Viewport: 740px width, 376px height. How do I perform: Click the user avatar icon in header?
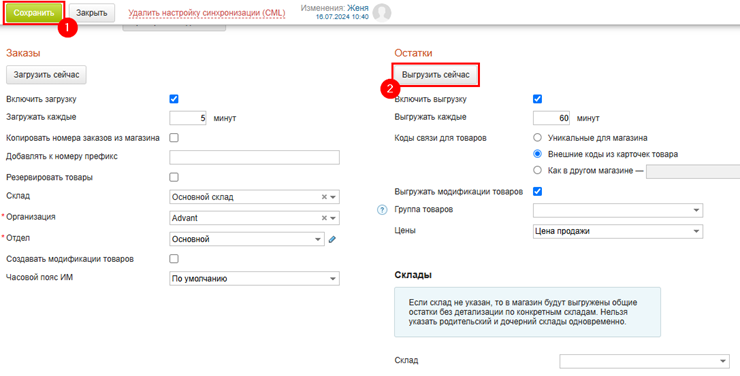382,13
